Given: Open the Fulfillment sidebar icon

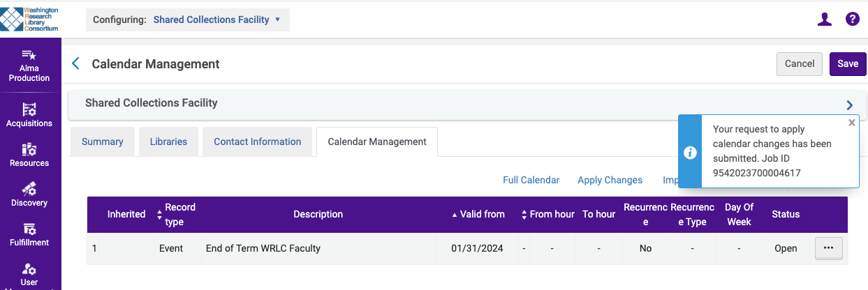Looking at the screenshot, I should (x=29, y=229).
